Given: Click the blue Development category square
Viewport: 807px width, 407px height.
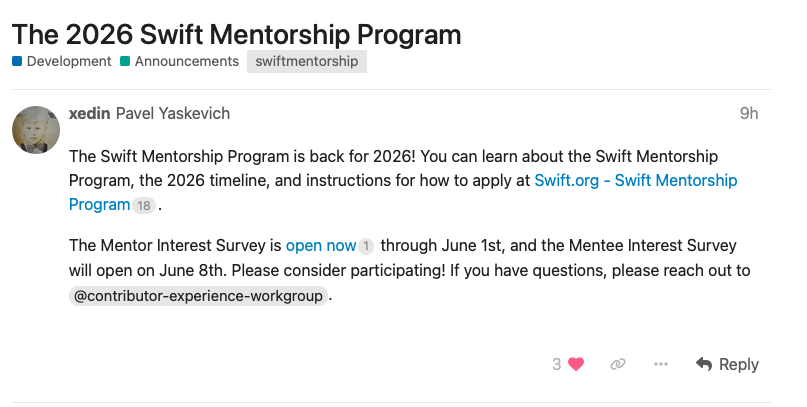Looking at the screenshot, I should [17, 61].
